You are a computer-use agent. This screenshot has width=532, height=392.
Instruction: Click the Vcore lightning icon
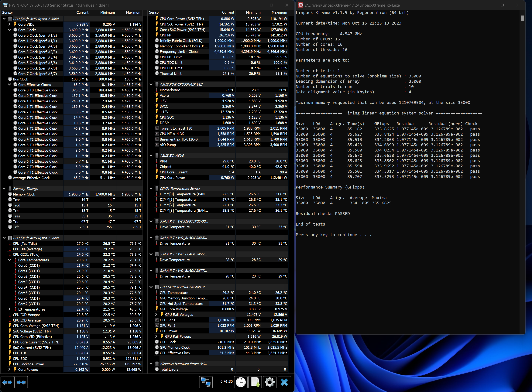pos(157,95)
